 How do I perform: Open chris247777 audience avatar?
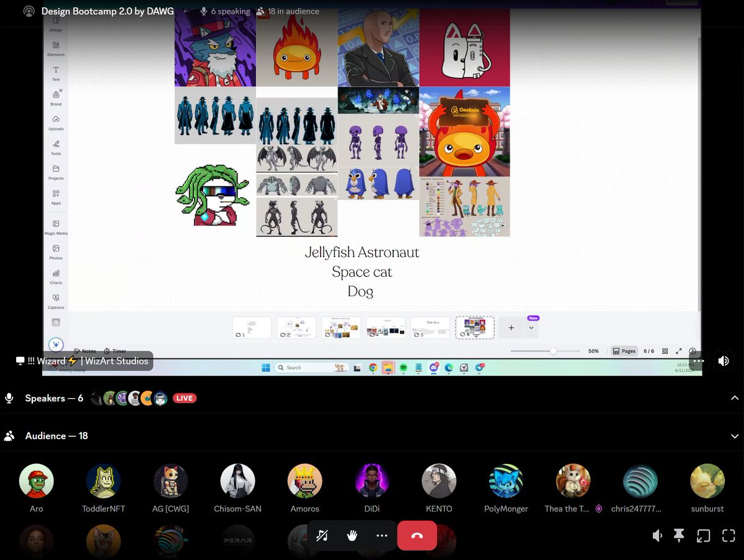640,481
